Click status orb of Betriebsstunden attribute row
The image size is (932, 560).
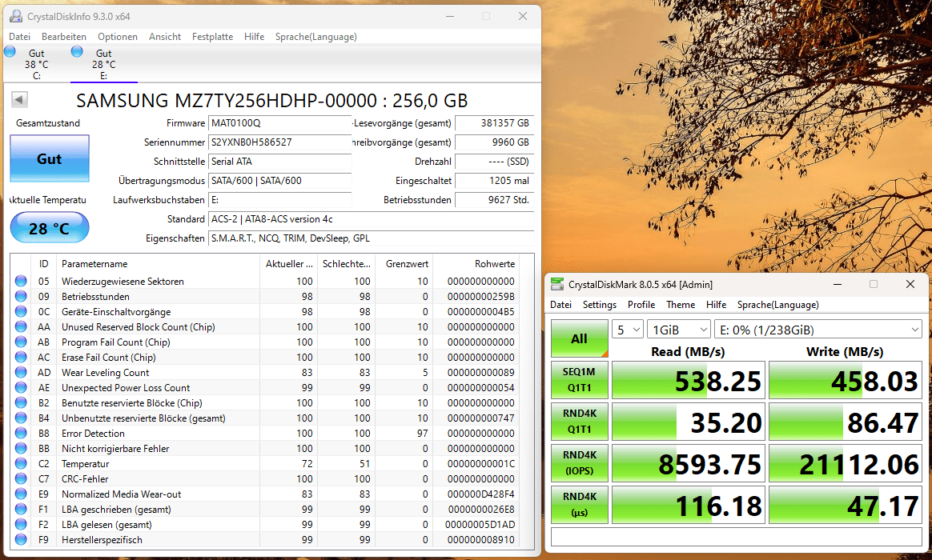tap(21, 296)
